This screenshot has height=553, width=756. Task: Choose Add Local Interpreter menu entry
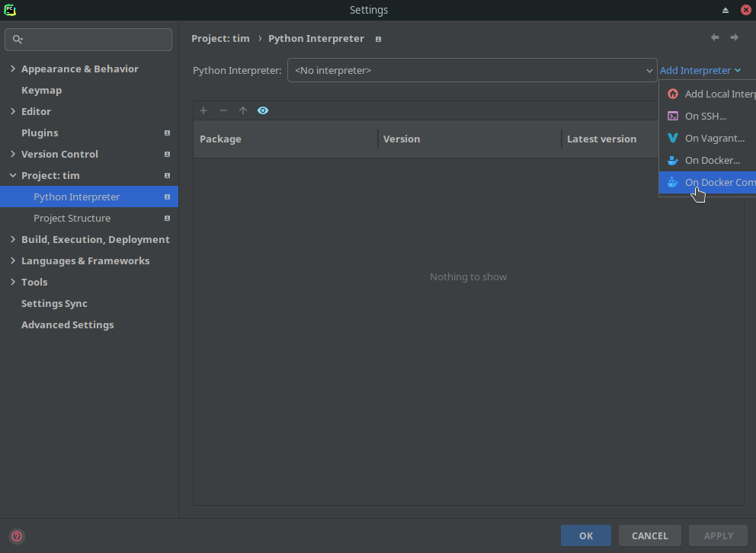tap(707, 94)
